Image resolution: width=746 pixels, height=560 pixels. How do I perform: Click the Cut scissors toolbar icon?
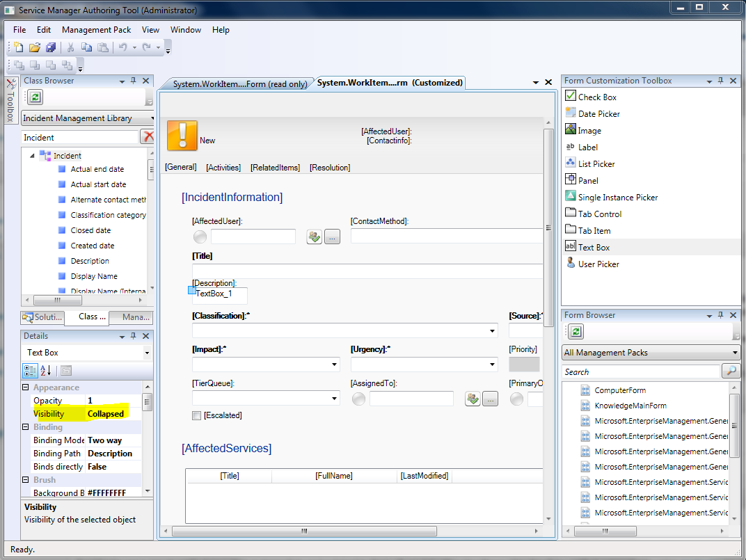[x=70, y=47]
